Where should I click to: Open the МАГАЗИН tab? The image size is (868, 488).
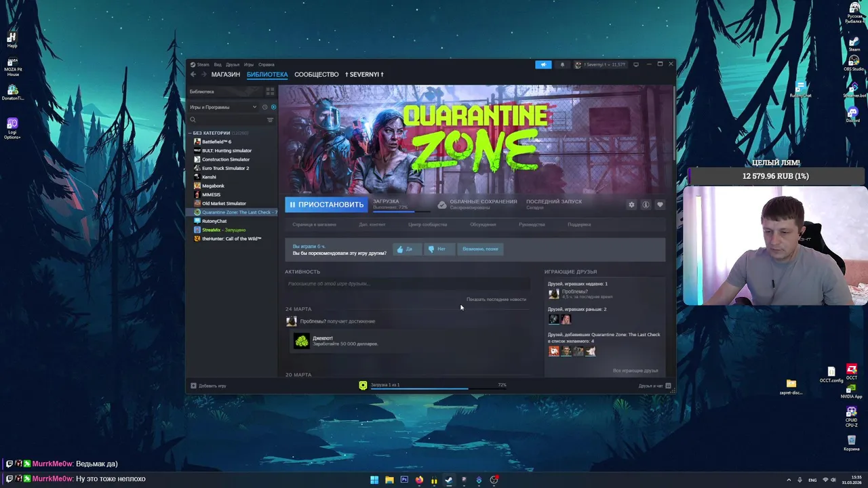(x=225, y=75)
